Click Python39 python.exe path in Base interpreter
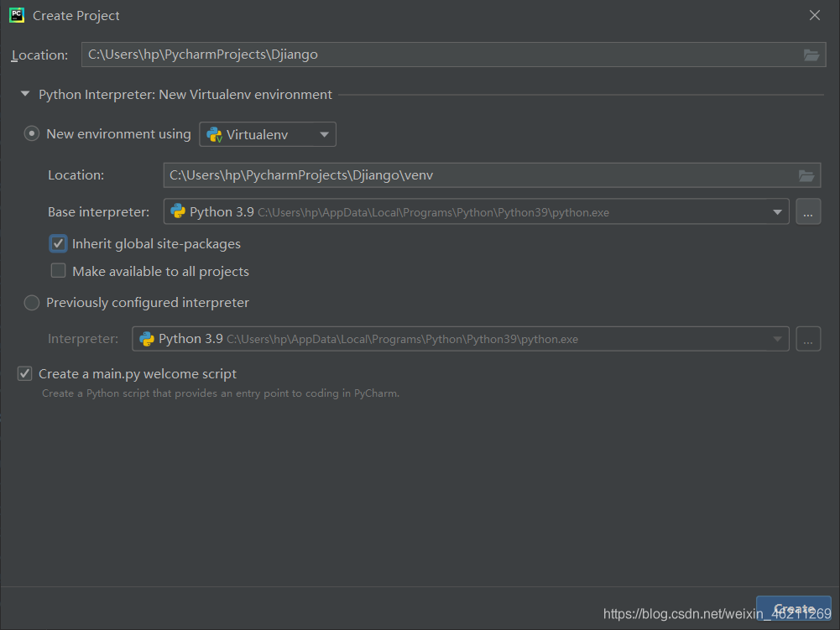840x630 pixels. [433, 213]
